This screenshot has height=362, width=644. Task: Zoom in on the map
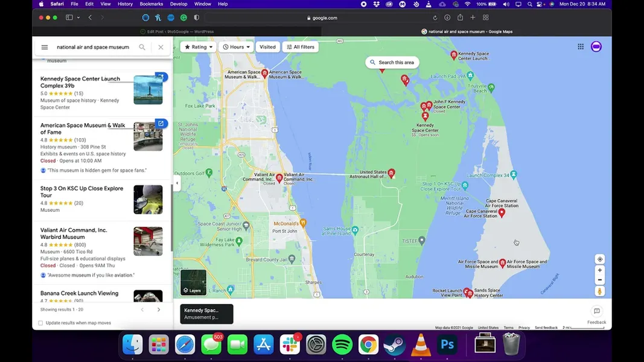coord(600,270)
